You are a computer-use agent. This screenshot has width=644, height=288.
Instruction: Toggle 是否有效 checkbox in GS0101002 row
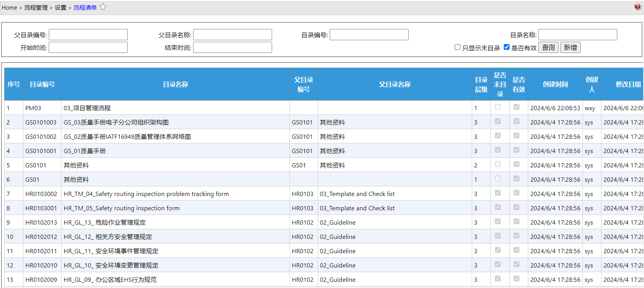click(x=516, y=136)
